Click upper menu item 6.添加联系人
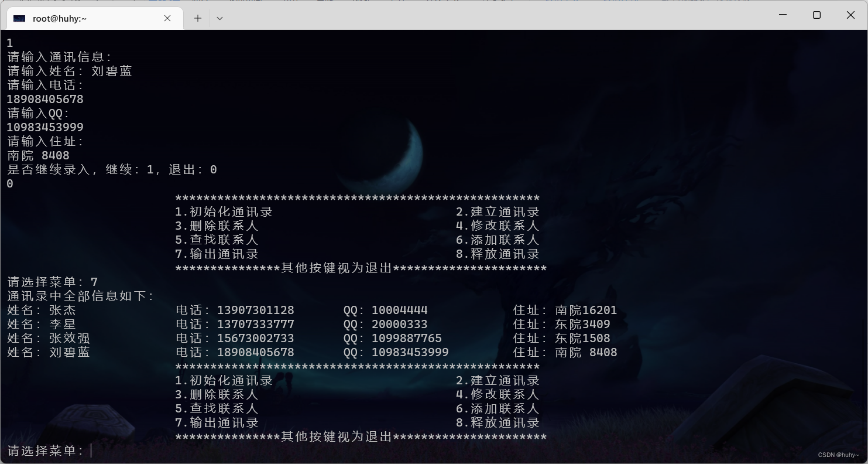Image resolution: width=868 pixels, height=464 pixels. [498, 240]
